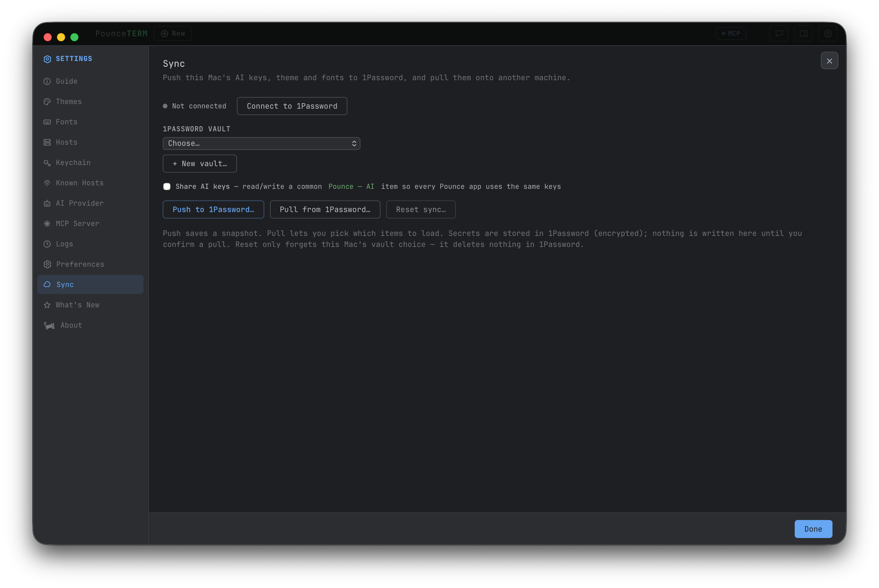This screenshot has height=588, width=879.
Task: Click Reset sync button
Action: tap(421, 209)
